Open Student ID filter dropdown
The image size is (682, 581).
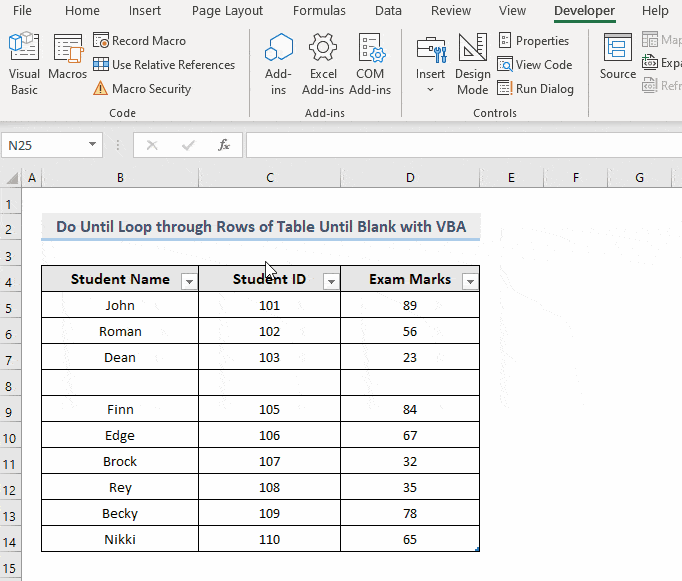pyautogui.click(x=331, y=282)
